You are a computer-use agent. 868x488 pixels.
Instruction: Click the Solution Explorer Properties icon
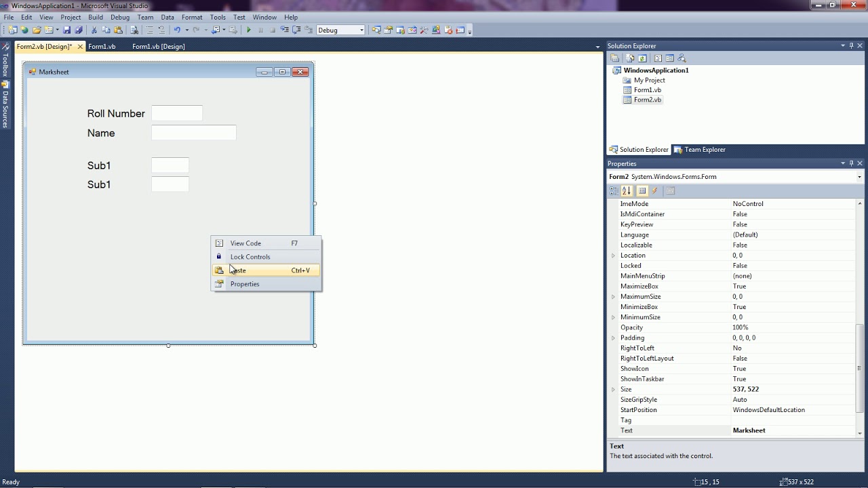click(x=614, y=58)
